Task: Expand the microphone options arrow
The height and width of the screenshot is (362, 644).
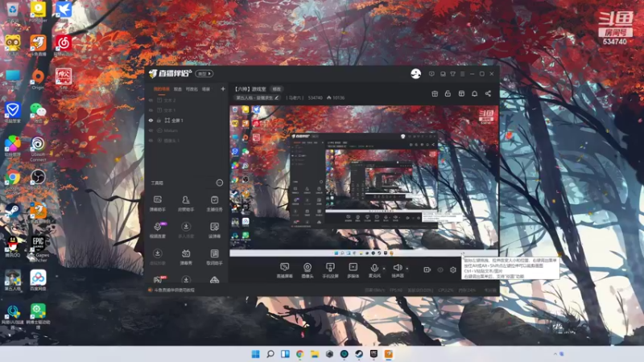Action: [x=384, y=269]
